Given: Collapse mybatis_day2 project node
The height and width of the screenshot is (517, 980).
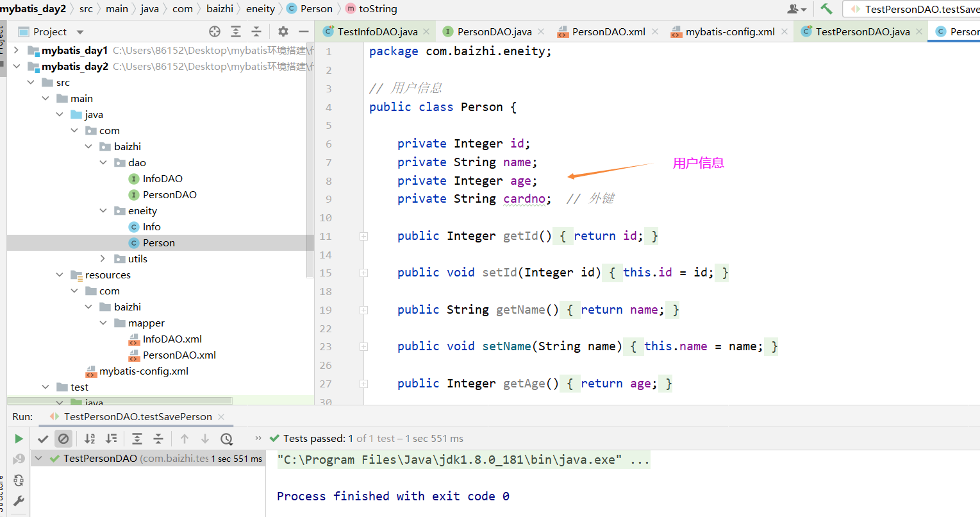Looking at the screenshot, I should pyautogui.click(x=16, y=66).
